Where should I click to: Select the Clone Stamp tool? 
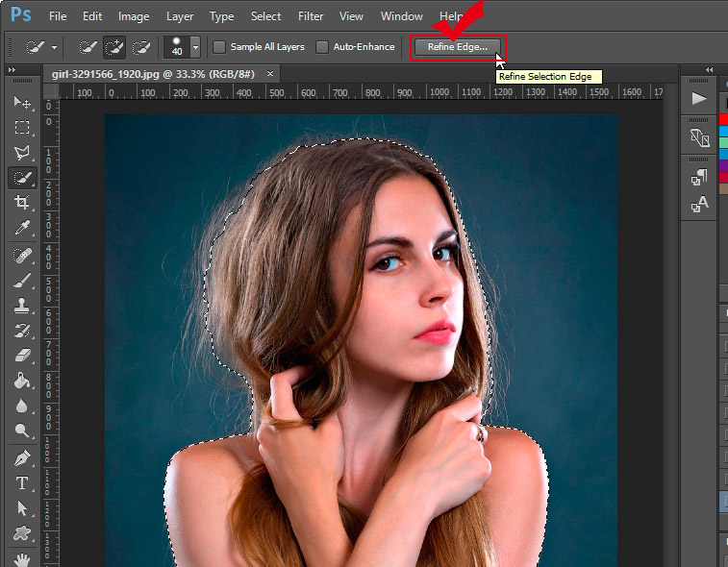click(x=22, y=306)
